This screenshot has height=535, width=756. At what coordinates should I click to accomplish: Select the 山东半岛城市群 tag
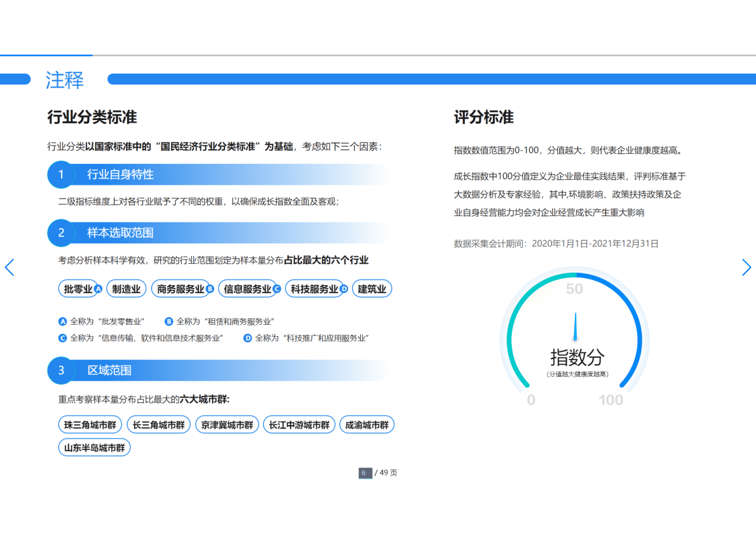[94, 447]
